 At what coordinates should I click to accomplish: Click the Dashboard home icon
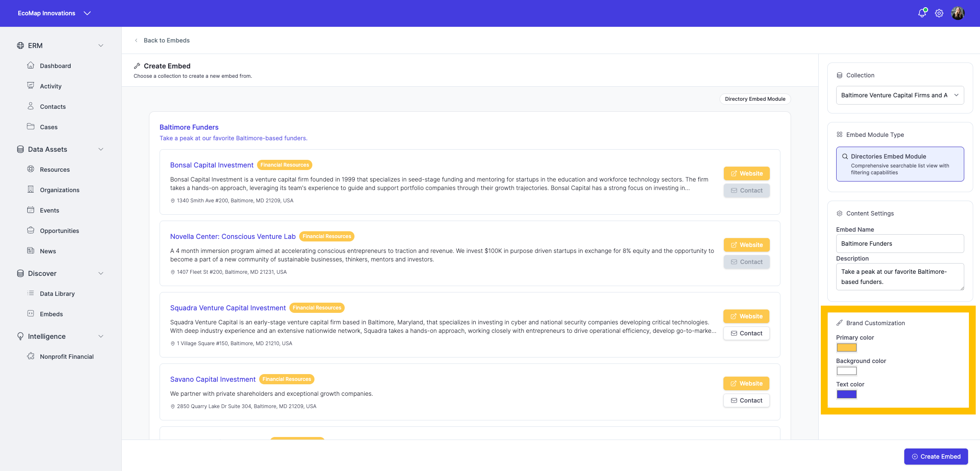tap(31, 65)
